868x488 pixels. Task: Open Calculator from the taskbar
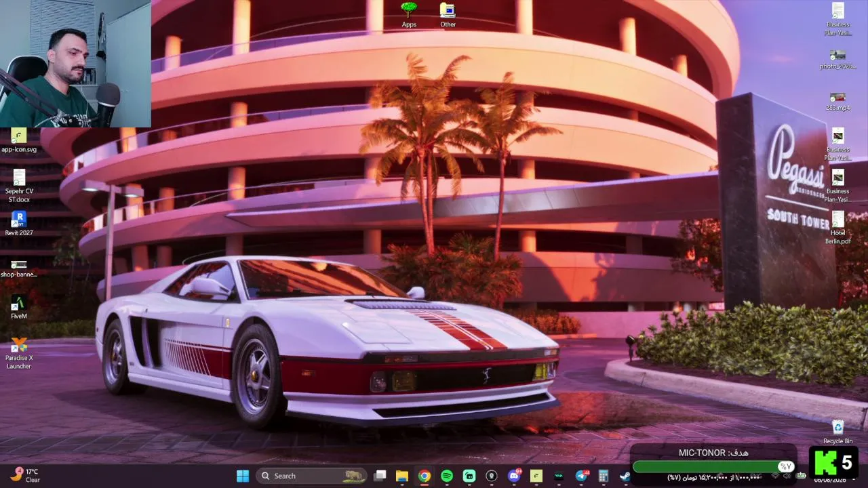tap(603, 476)
